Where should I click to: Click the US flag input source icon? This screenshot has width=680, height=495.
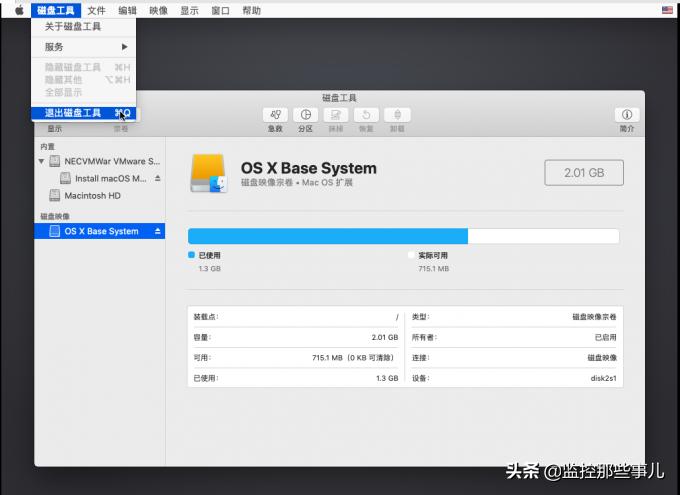coord(667,10)
